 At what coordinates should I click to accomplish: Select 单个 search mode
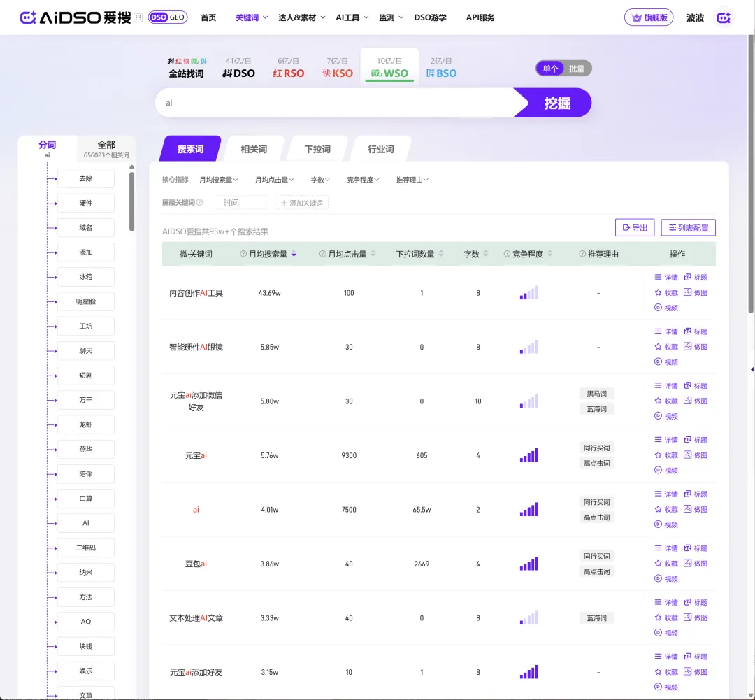pyautogui.click(x=550, y=69)
